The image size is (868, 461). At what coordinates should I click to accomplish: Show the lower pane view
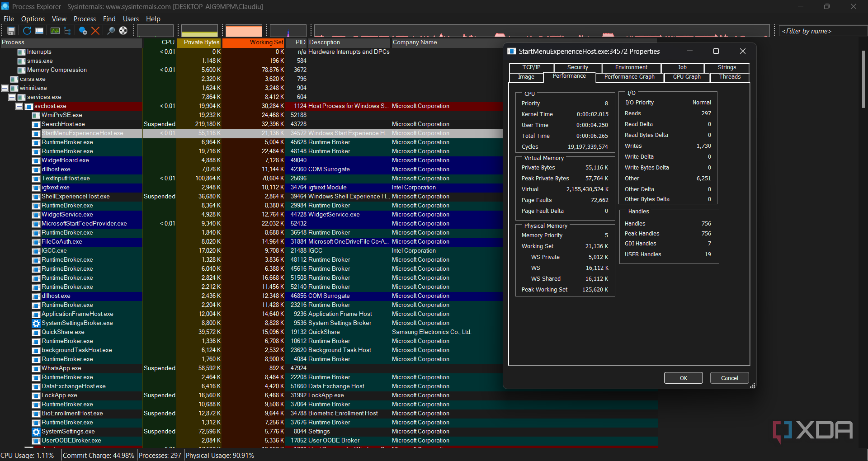[39, 31]
